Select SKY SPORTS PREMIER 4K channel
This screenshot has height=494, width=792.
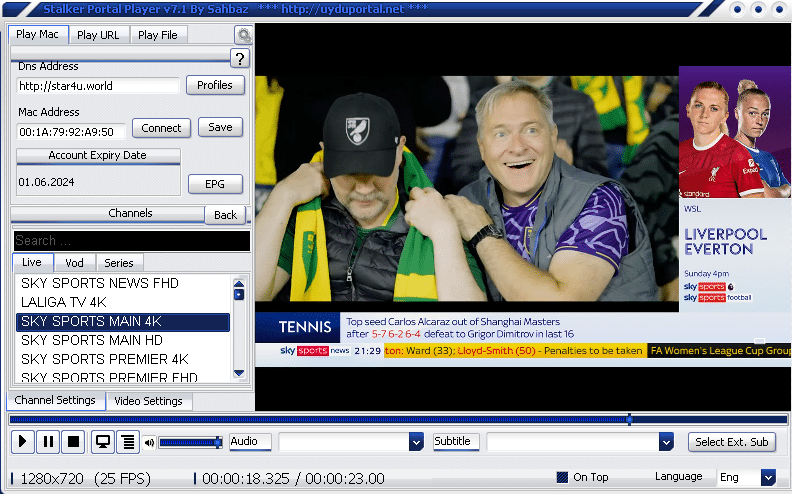[x=123, y=359]
